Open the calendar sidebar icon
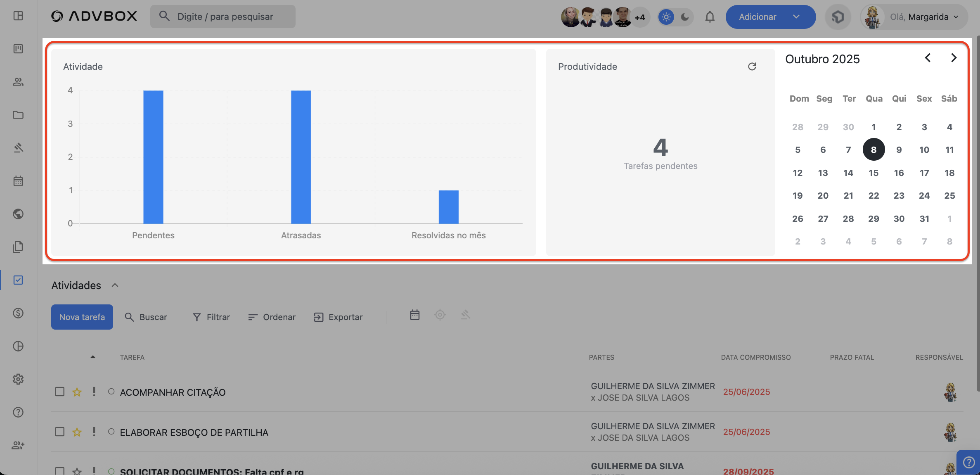The image size is (980, 475). [18, 181]
